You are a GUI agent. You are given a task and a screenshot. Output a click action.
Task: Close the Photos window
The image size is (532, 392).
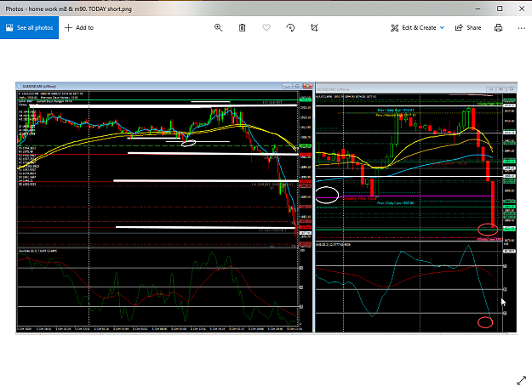click(522, 9)
